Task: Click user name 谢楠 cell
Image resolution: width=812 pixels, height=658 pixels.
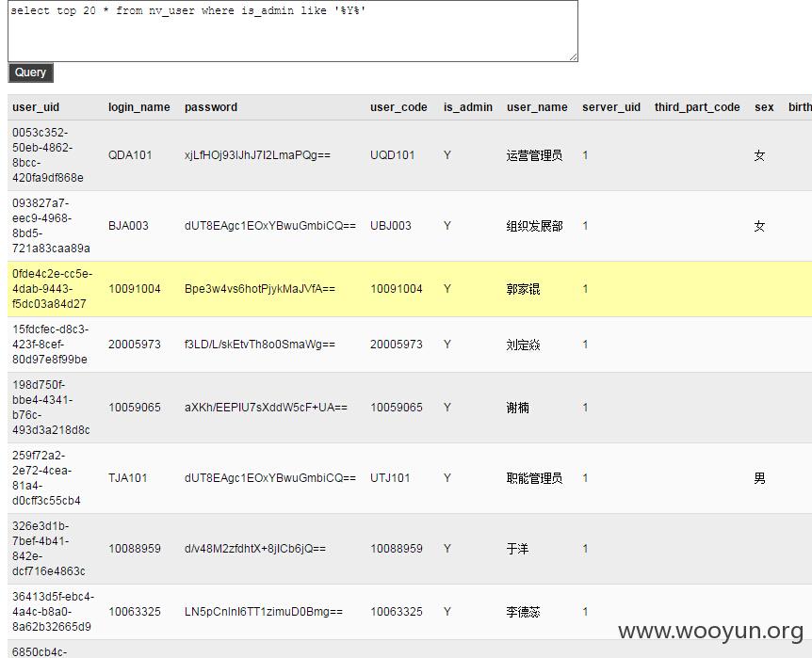Action: pyautogui.click(x=518, y=408)
